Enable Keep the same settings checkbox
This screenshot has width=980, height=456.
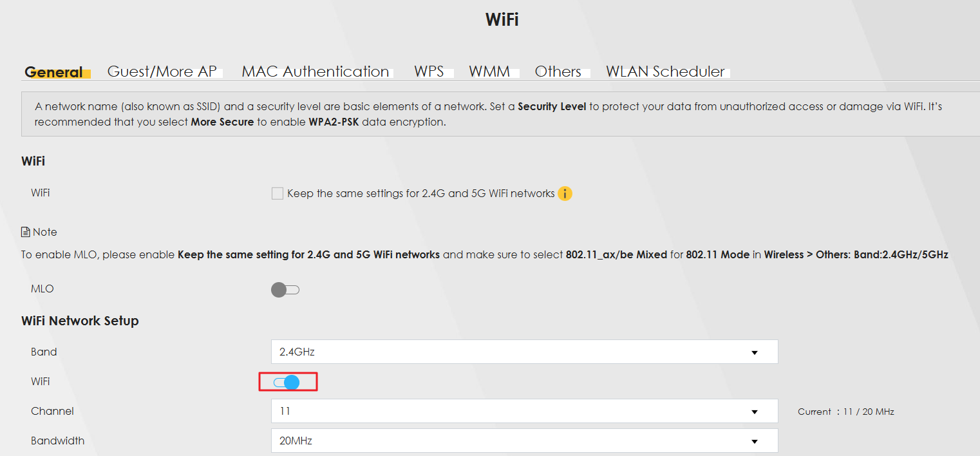pos(278,193)
